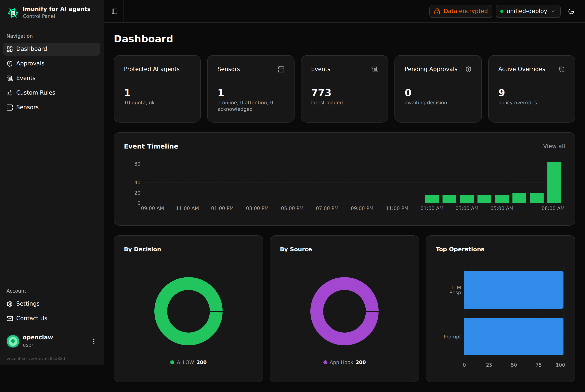Viewport: 585px width, 392px height.
Task: Open Custom Rules from sidebar
Action: (52, 93)
